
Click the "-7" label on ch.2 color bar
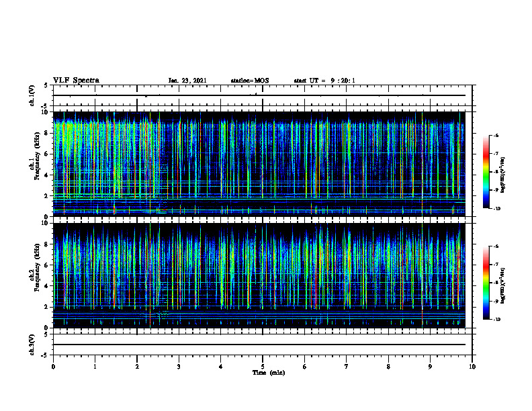point(495,265)
